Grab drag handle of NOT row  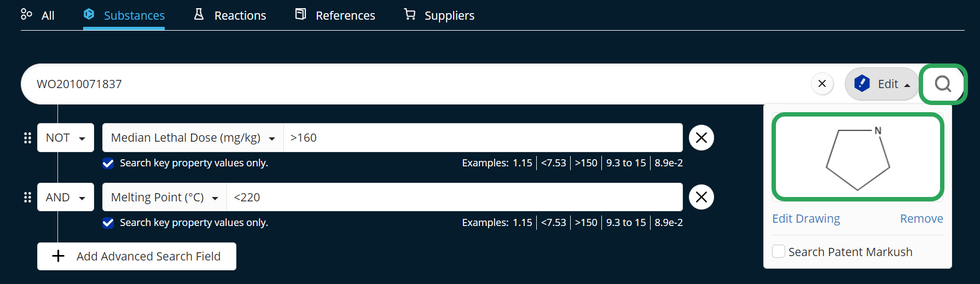pos(27,138)
